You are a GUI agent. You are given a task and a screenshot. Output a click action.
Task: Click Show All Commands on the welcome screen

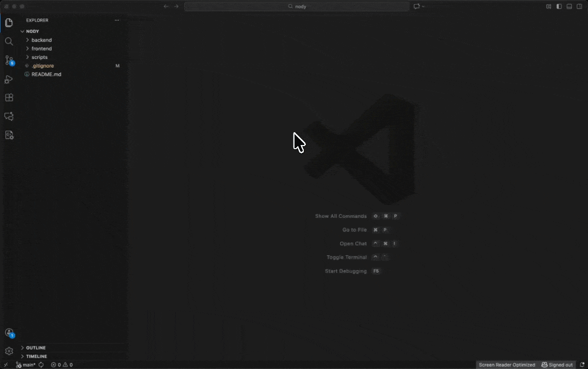click(341, 216)
